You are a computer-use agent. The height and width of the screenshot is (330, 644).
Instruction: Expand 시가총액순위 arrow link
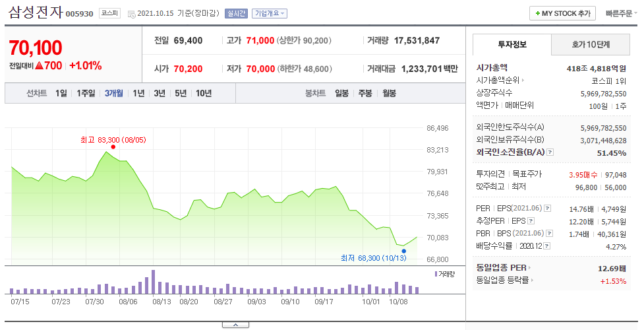(x=500, y=81)
